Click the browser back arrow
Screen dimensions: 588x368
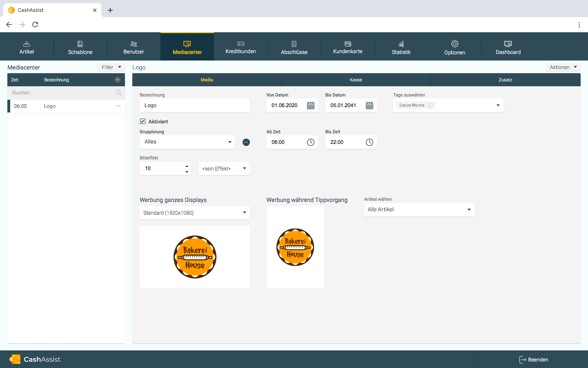[9, 25]
